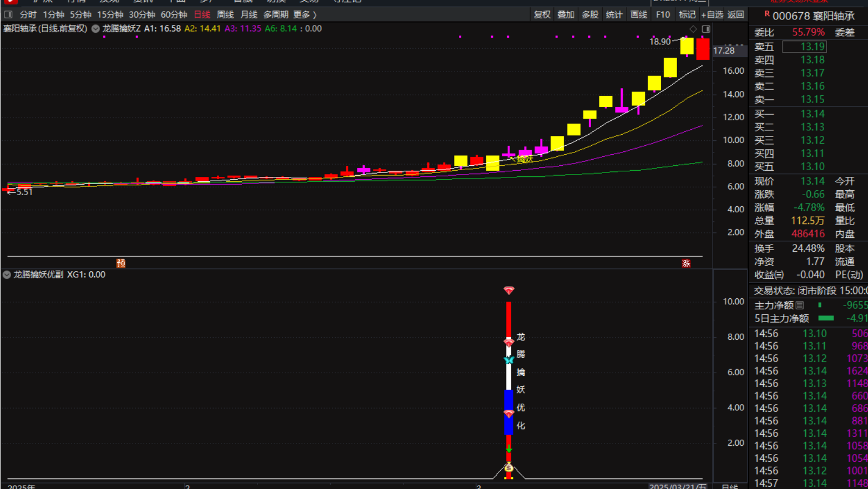Open F10 company info
Image resolution: width=868 pixels, height=489 pixels.
click(x=663, y=14)
